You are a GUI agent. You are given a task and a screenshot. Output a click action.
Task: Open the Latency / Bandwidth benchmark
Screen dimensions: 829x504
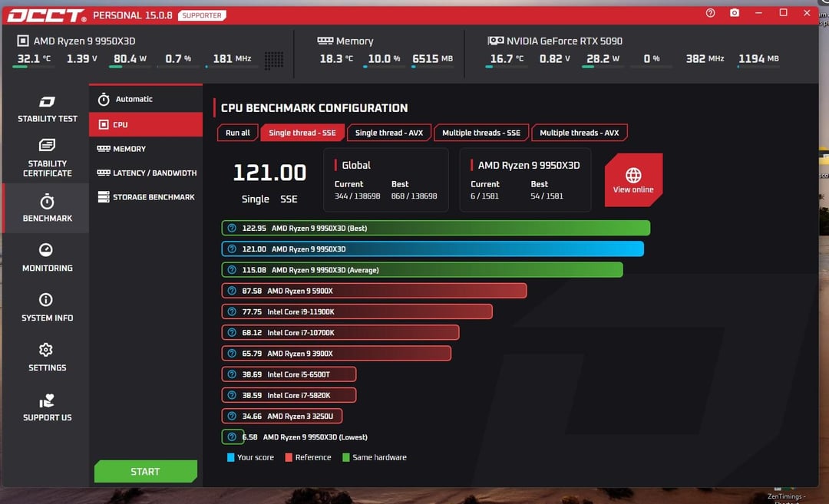click(146, 173)
